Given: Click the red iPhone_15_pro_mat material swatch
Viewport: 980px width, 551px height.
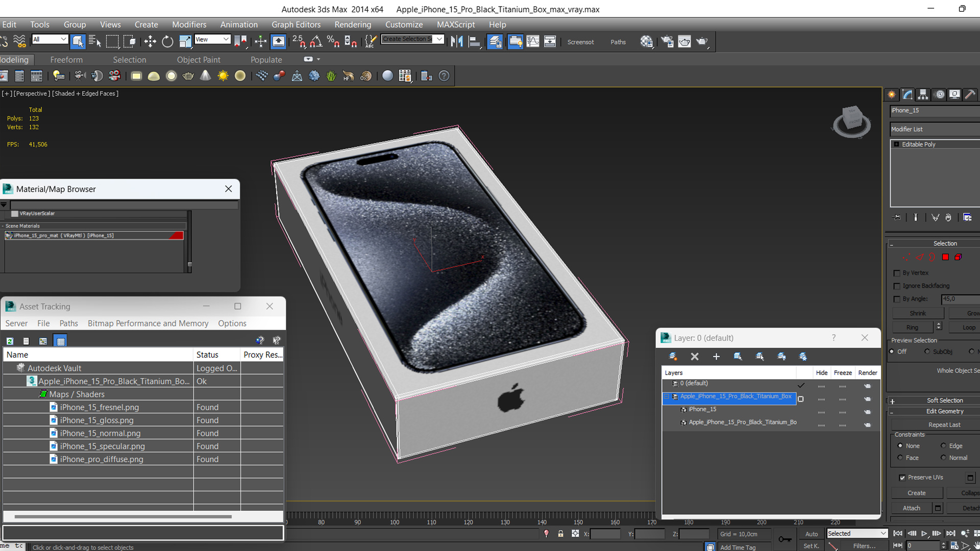Looking at the screenshot, I should coord(176,235).
